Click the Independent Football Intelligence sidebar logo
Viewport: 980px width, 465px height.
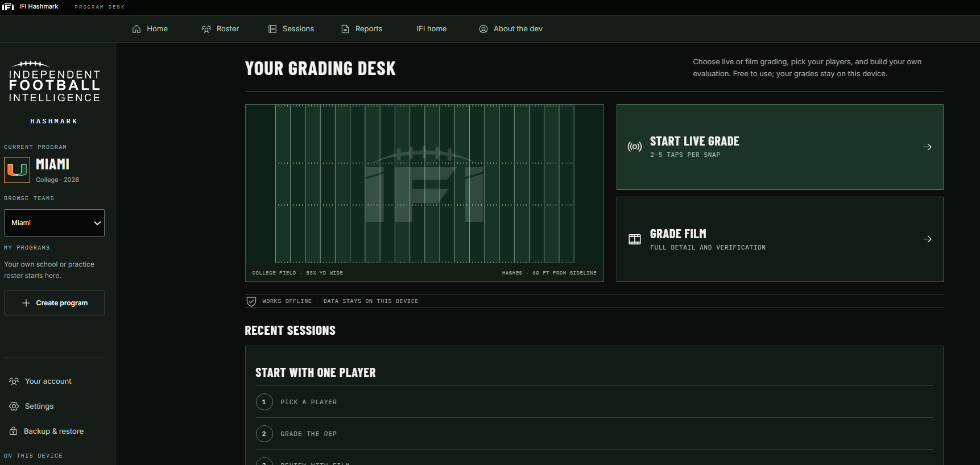click(55, 82)
